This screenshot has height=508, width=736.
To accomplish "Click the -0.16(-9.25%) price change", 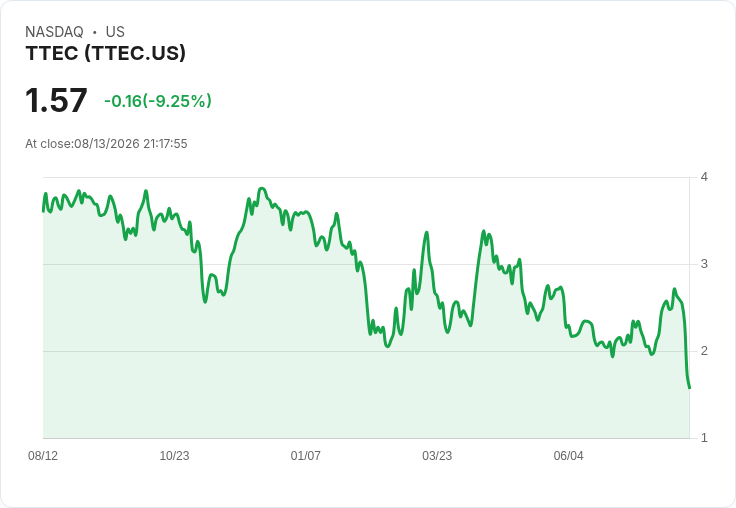I will [158, 101].
